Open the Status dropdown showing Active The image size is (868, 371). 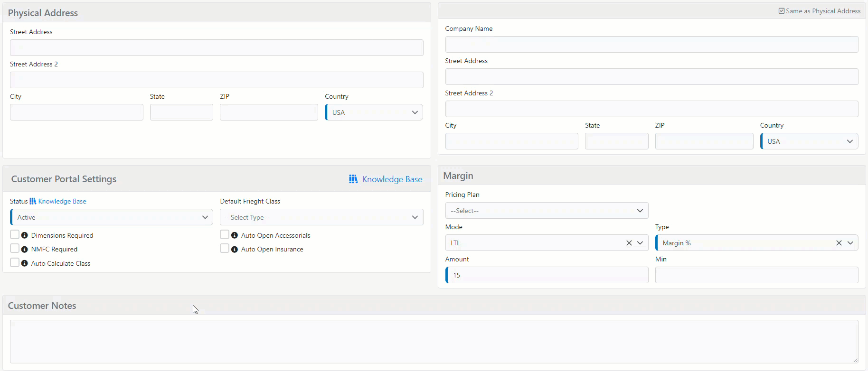(112, 217)
